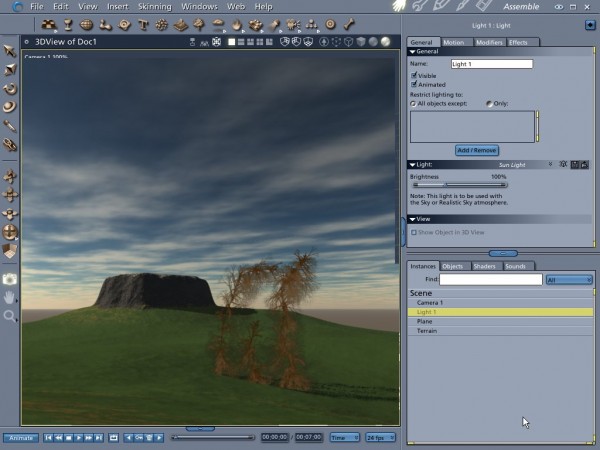Click the camera icon in left toolbar
Screen dimensions: 600x450
pos(10,279)
